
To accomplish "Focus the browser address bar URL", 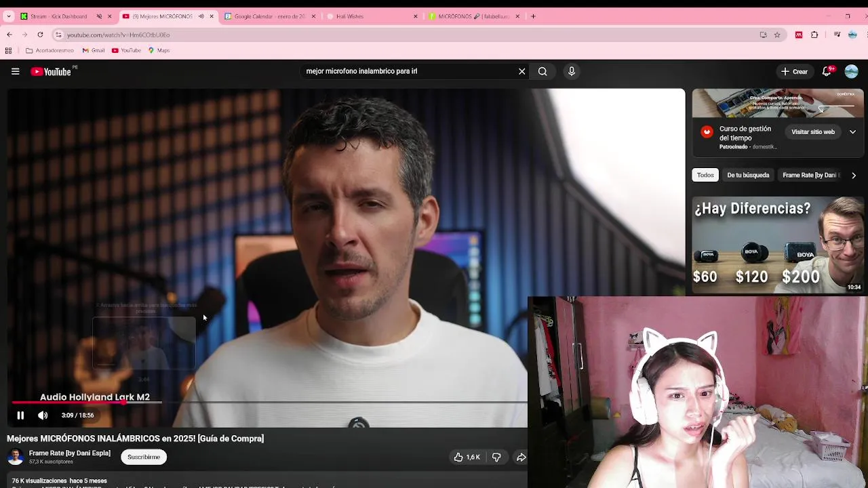I will click(x=119, y=35).
